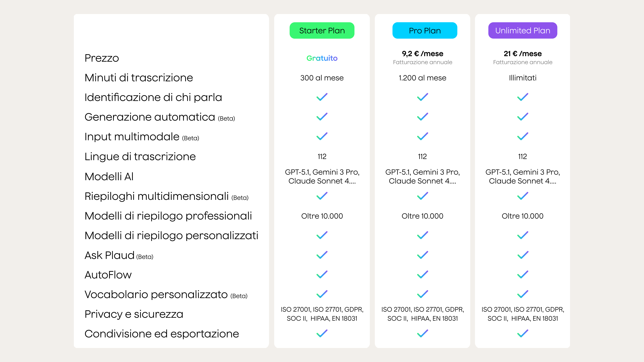The image size is (644, 362).
Task: Click Pro checkmark for Modelli di riepilogo personalizzati
Action: tap(422, 235)
